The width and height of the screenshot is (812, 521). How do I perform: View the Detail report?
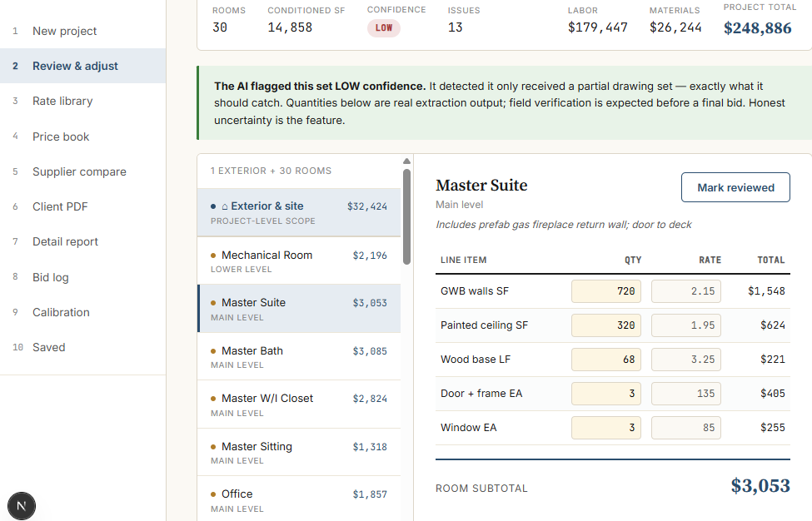[82, 241]
